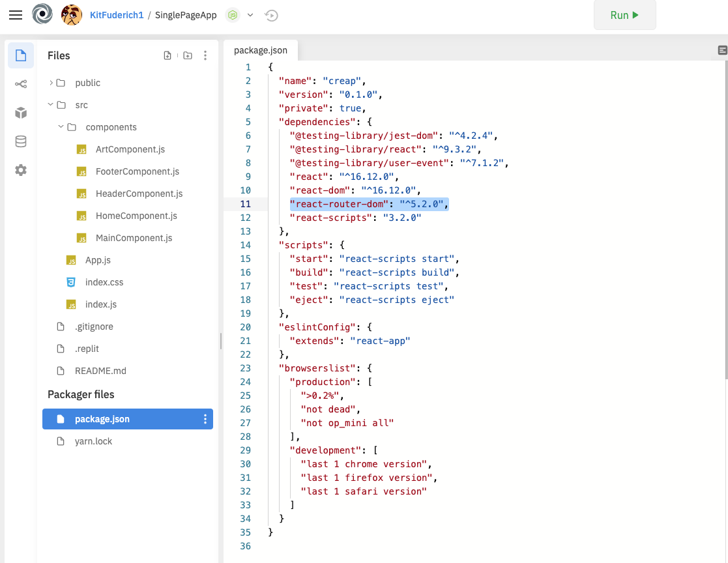Click the Node.js language badge icon
The image size is (728, 563).
tap(233, 16)
